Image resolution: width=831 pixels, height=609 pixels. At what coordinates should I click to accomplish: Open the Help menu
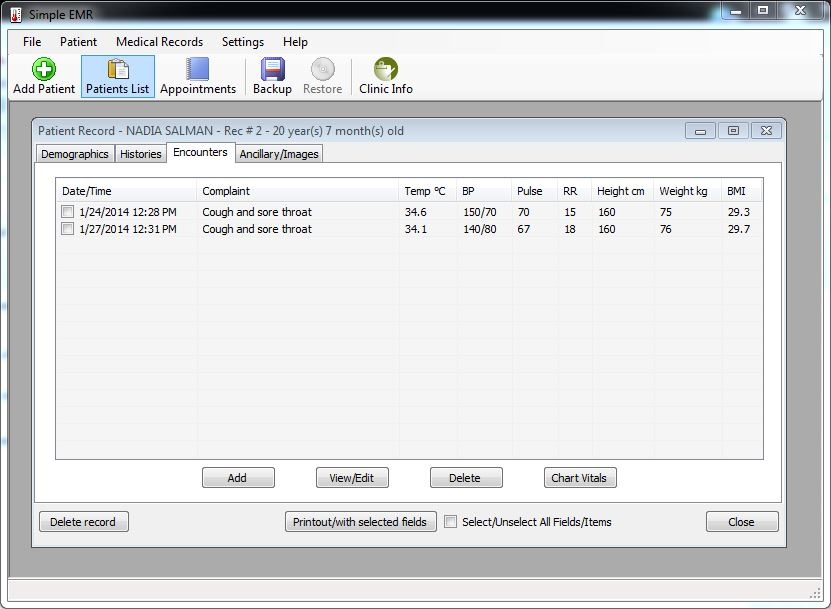coord(295,42)
